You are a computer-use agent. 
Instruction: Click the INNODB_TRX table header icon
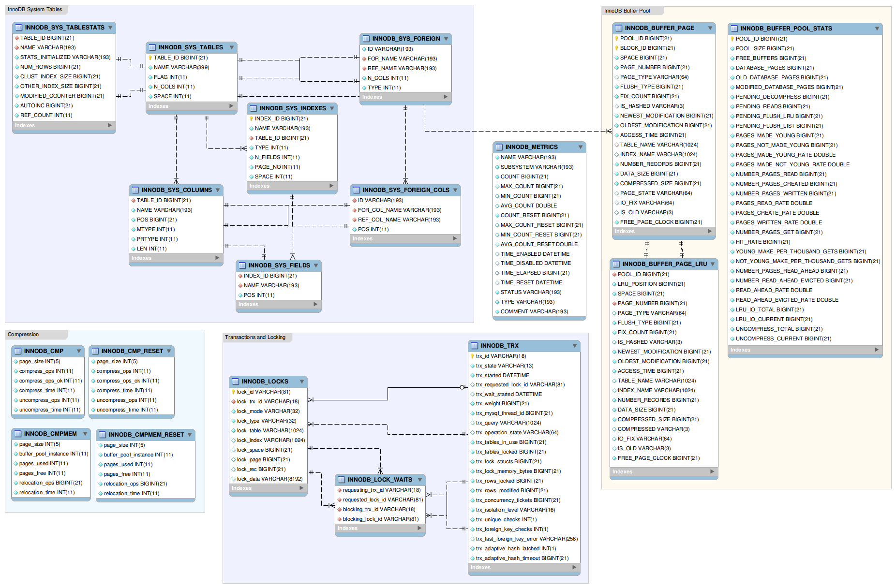[x=475, y=346]
